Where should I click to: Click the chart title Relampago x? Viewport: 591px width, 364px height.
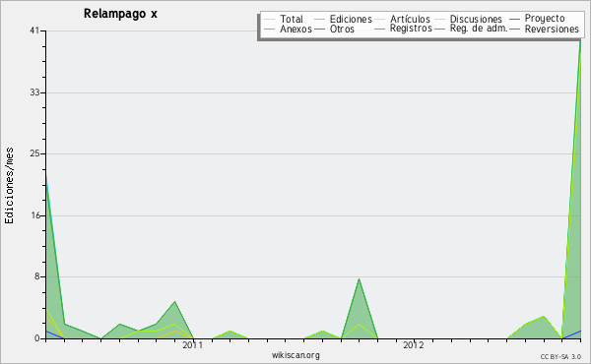click(120, 14)
